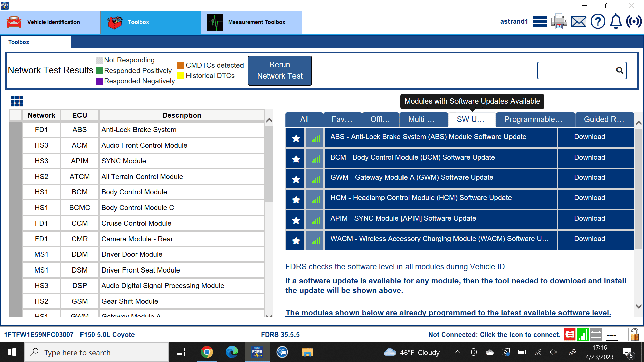The width and height of the screenshot is (644, 362).
Task: Open the mail envelope icon
Action: [x=579, y=22]
